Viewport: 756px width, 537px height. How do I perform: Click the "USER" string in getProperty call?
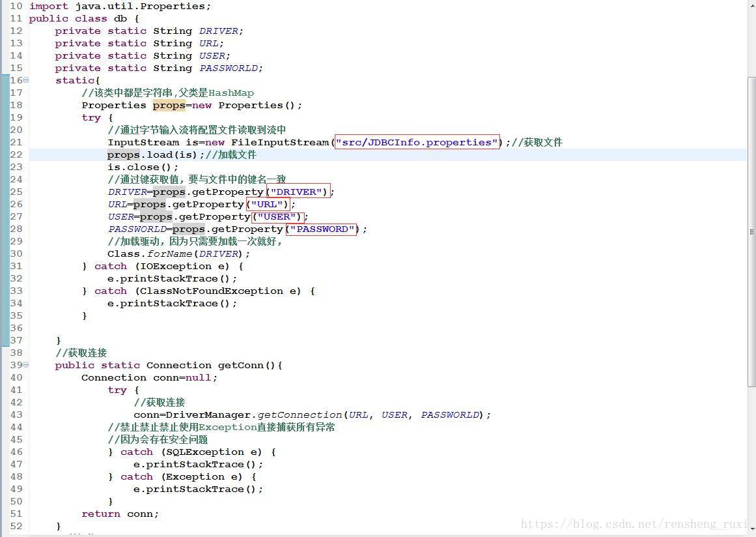click(276, 217)
